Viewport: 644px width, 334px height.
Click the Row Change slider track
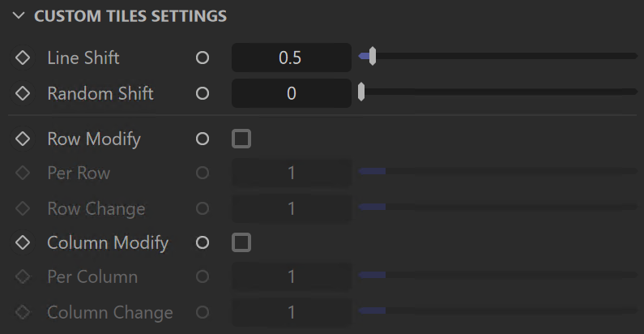(x=498, y=207)
